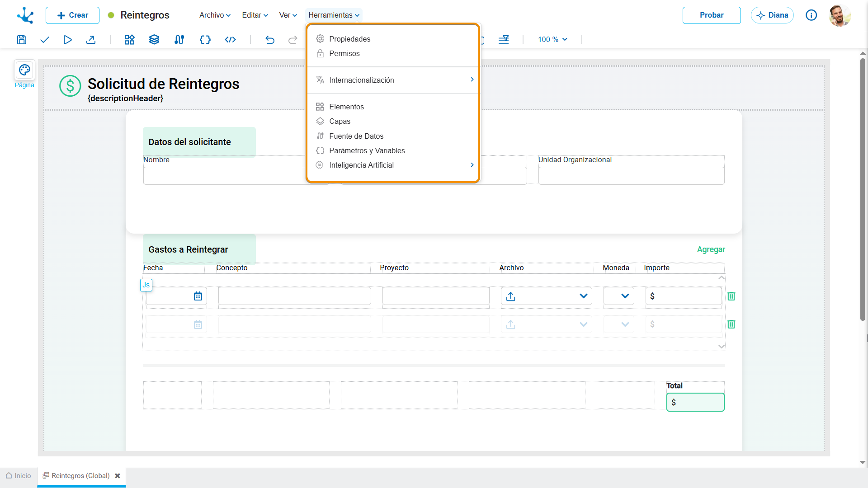
Task: Delete first expense row with trash icon
Action: click(x=731, y=296)
